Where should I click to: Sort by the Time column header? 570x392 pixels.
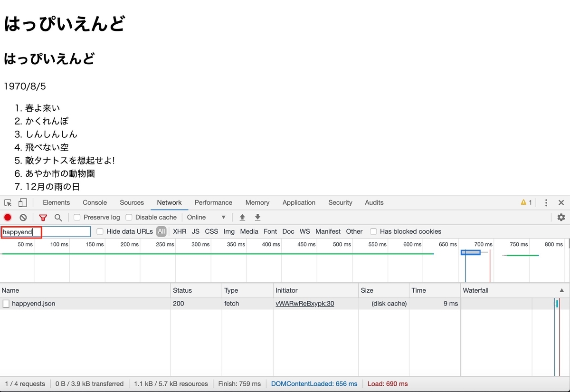coord(435,290)
